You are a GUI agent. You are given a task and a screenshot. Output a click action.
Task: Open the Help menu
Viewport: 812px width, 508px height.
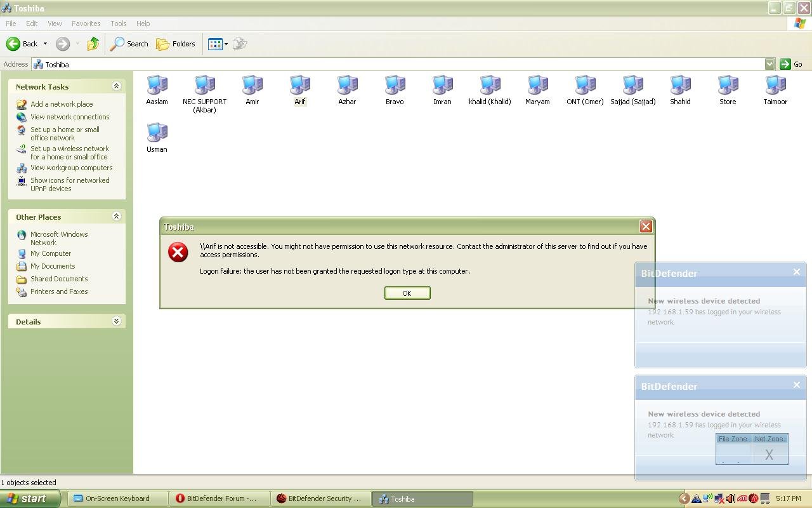tap(143, 23)
